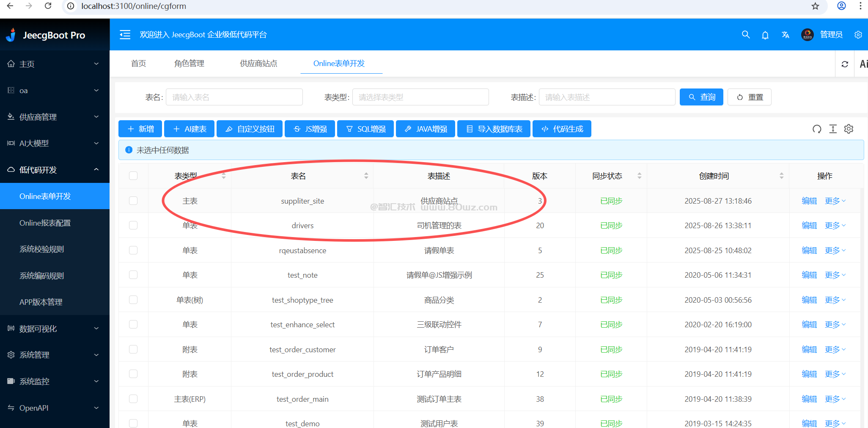Open the table column settings gear
Screen dimensions: 868x428
[x=849, y=129]
